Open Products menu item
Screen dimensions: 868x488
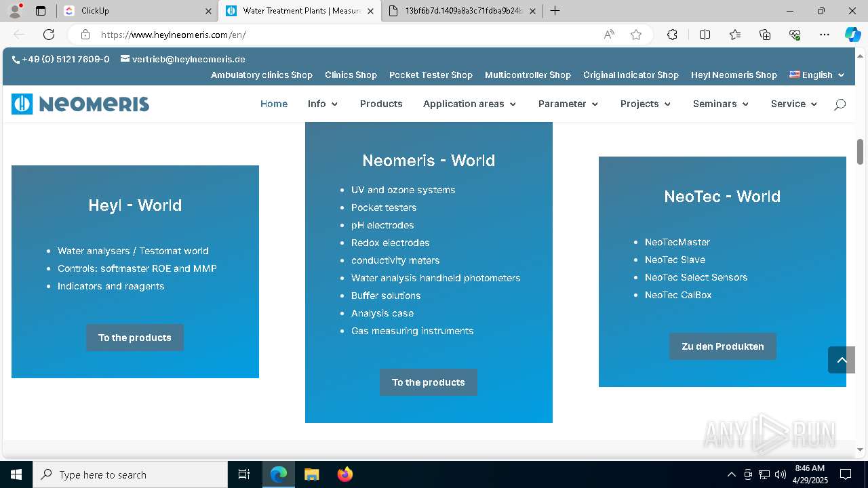(381, 104)
